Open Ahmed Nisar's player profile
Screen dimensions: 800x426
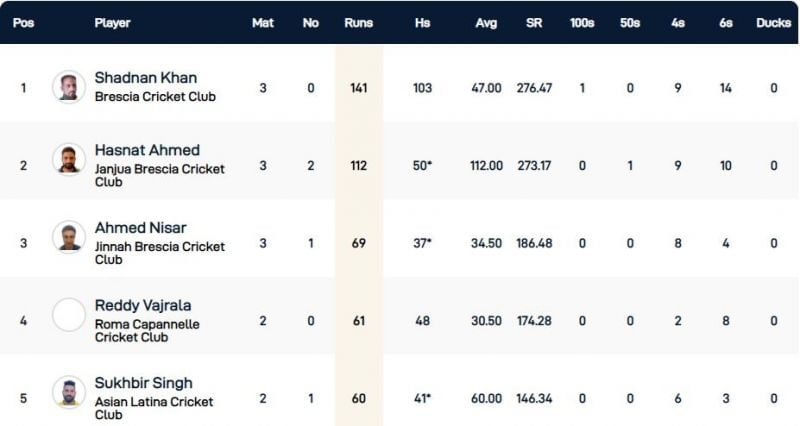pyautogui.click(x=140, y=227)
